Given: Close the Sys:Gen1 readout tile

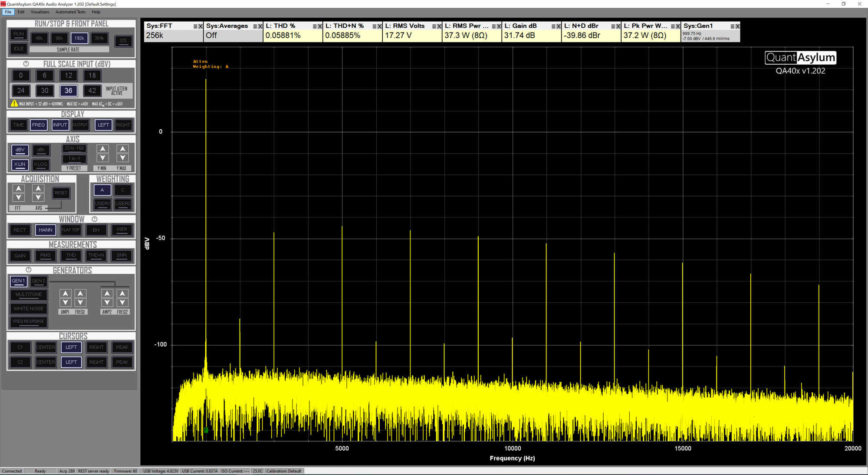Looking at the screenshot, I should coord(737,26).
